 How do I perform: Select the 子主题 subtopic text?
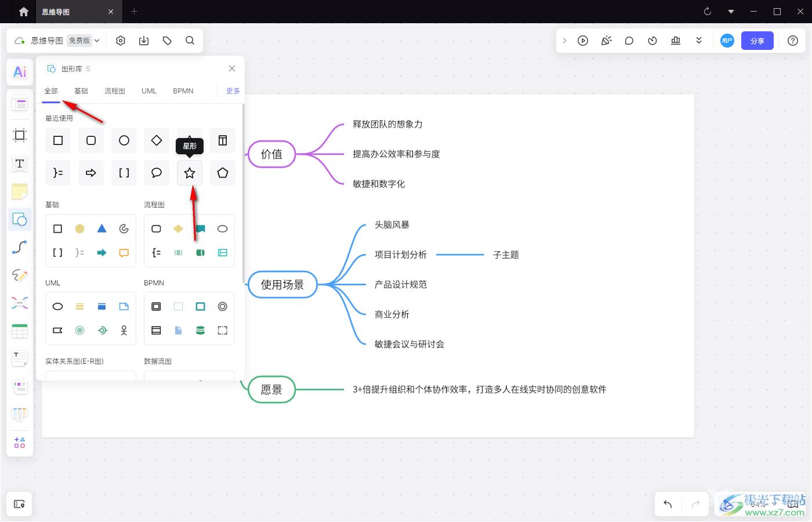(x=506, y=255)
